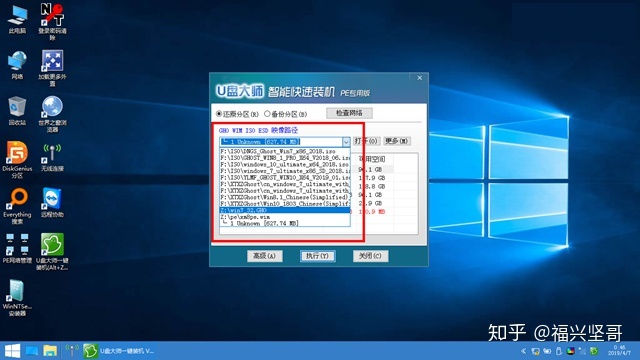Open the Windows Start button
This screenshot has width=640, height=360.
(12, 351)
